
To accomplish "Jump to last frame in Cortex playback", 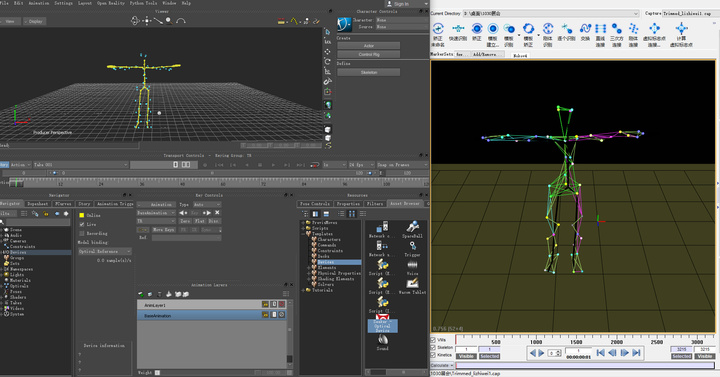I will (x=636, y=353).
